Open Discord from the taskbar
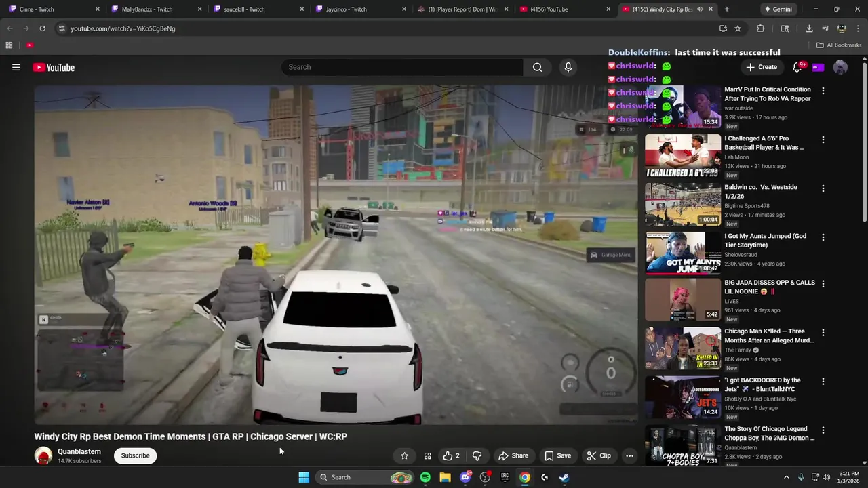 pyautogui.click(x=465, y=477)
